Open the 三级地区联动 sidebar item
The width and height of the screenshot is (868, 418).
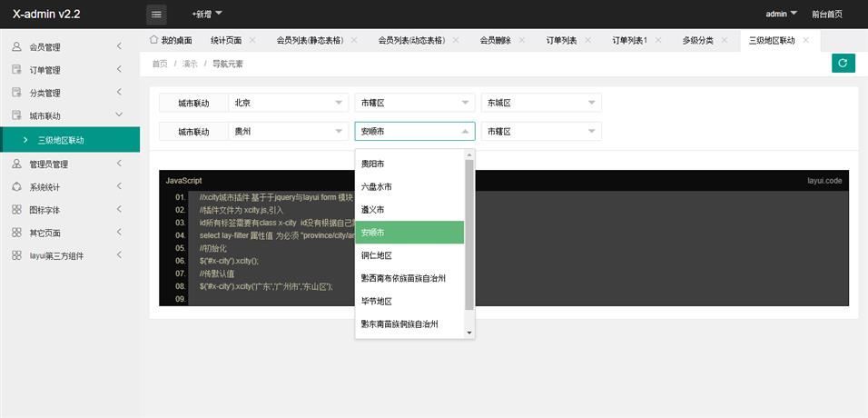(x=70, y=140)
